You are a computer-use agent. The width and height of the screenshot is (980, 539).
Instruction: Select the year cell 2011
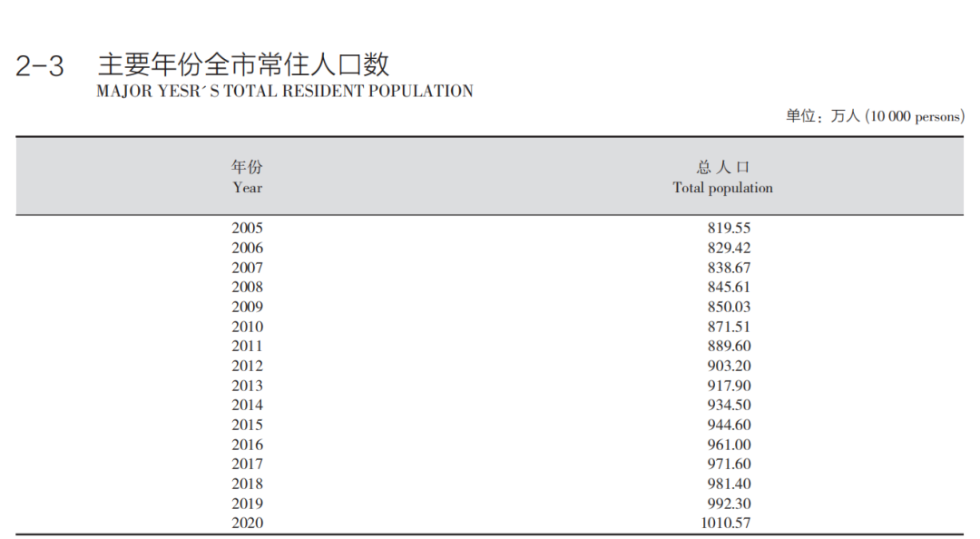coord(248,347)
